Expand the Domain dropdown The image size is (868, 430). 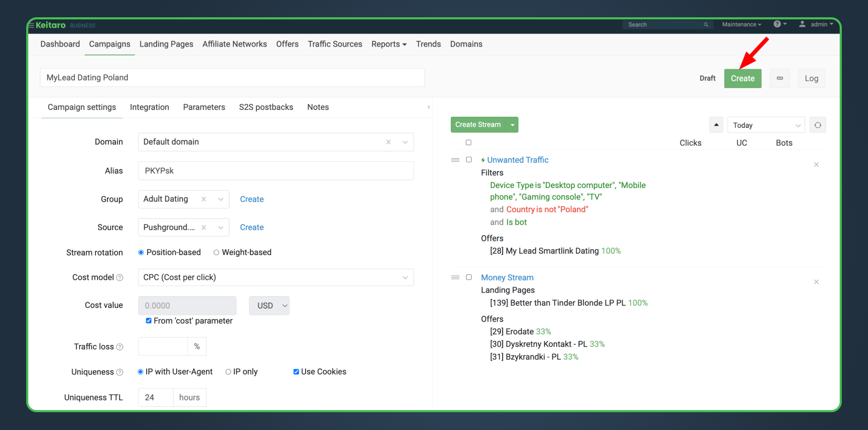pyautogui.click(x=405, y=142)
